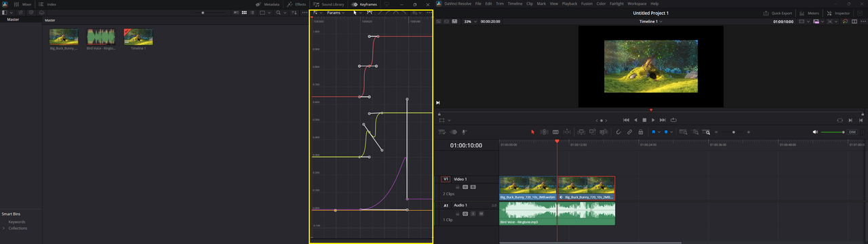This screenshot has height=244, width=868.
Task: Click the A1 track destination control
Action: 446,205
